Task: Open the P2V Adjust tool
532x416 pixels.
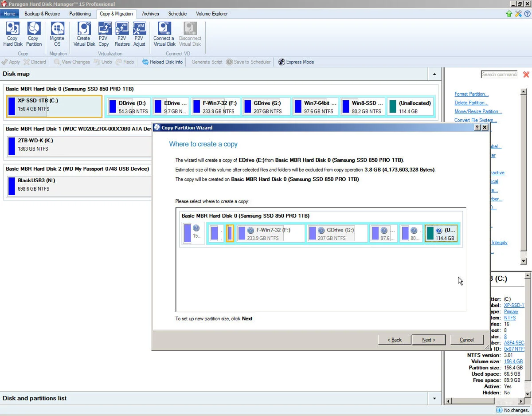Action: [x=139, y=34]
